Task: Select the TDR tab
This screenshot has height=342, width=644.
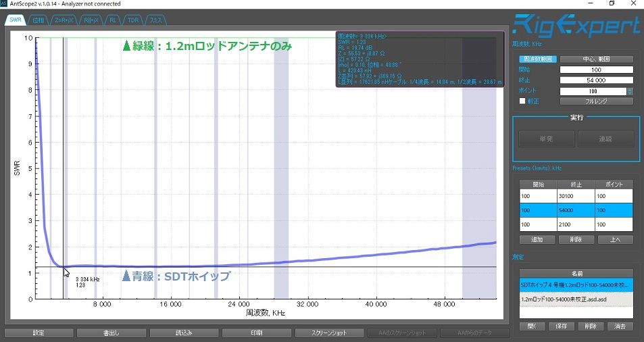Action: click(x=133, y=20)
